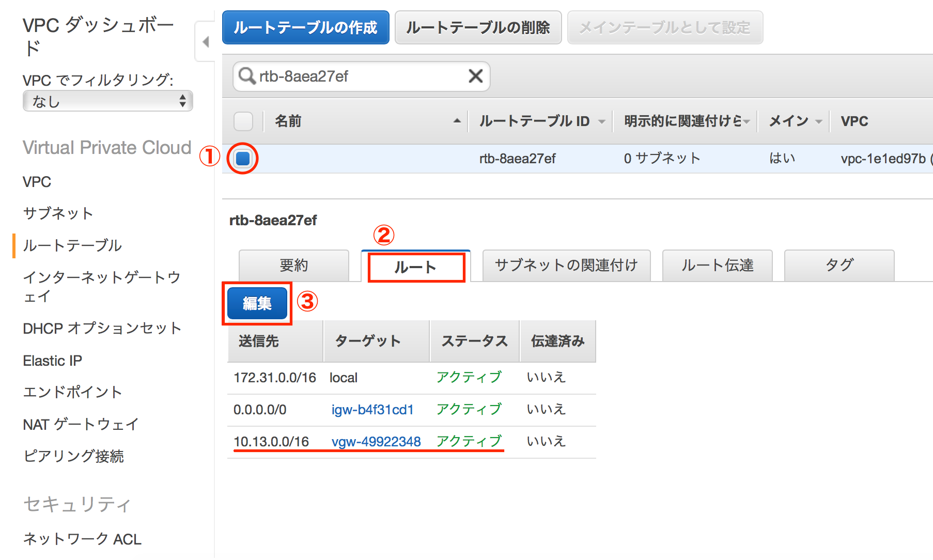Uncheck the rtb-8aea27ef row checkbox

point(243,159)
